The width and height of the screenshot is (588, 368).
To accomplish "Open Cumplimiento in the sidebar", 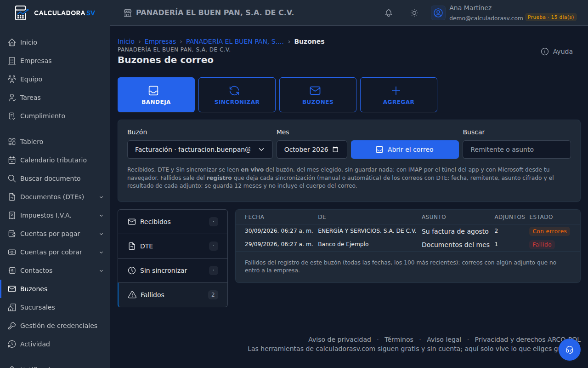I will click(x=55, y=116).
